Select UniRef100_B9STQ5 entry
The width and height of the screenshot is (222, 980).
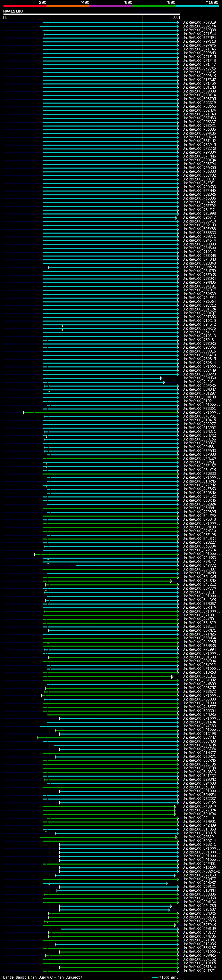coord(199,99)
